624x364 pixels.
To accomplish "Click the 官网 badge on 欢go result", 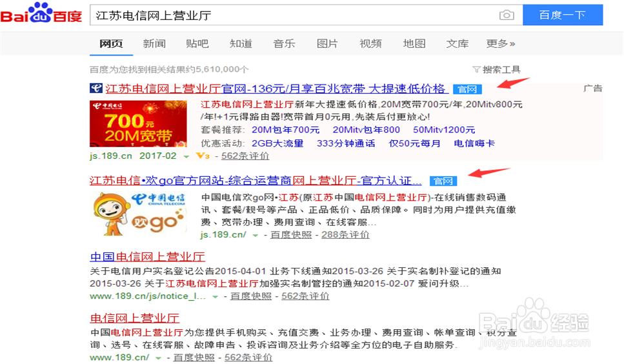I will click(x=443, y=181).
